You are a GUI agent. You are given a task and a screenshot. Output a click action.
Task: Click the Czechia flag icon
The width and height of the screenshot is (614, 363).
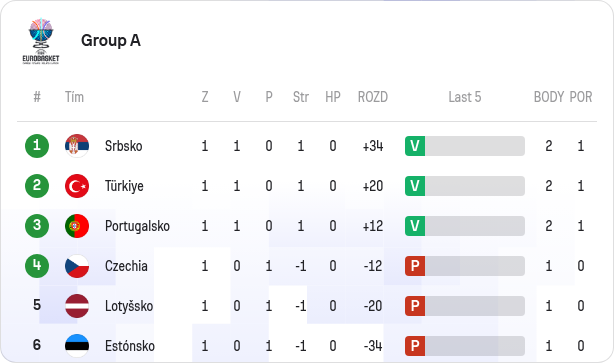click(77, 266)
